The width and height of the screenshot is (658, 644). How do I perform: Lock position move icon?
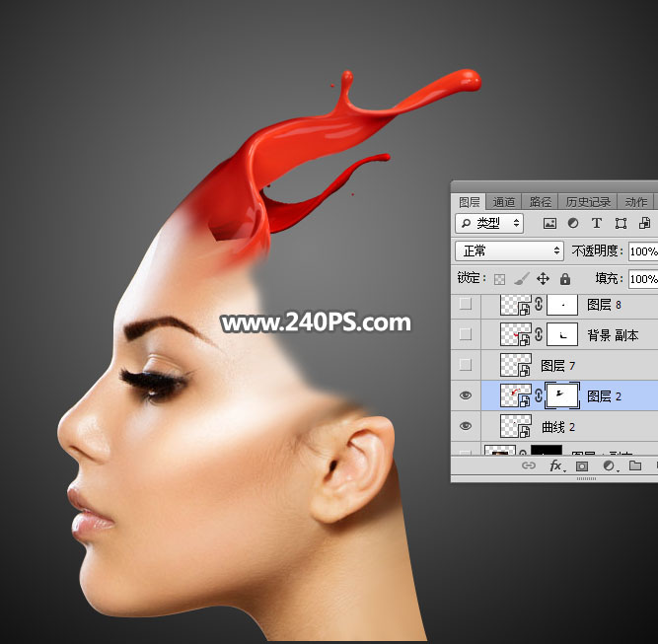[x=543, y=278]
